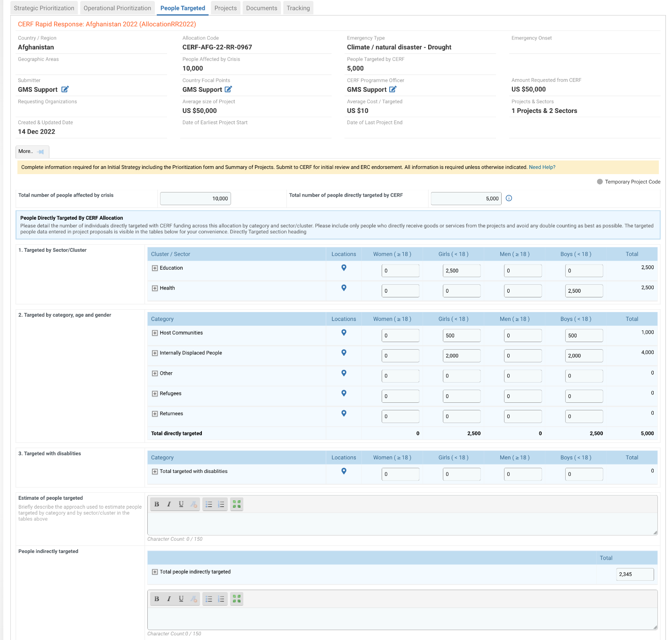Click Refugees Men field
Screen dimensions: 672x640
click(523, 396)
